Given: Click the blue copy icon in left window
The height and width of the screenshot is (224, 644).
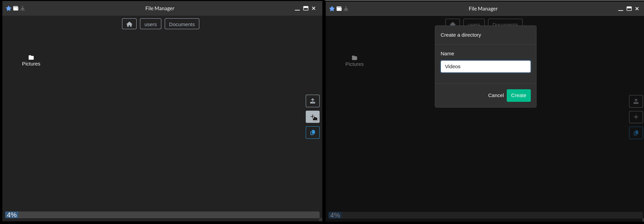Looking at the screenshot, I should tap(312, 133).
